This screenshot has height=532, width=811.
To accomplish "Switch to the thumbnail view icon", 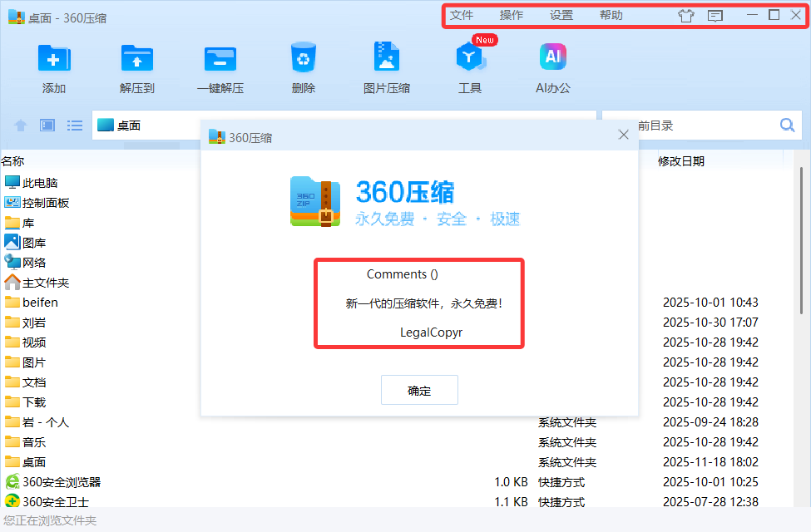I will click(x=47, y=126).
